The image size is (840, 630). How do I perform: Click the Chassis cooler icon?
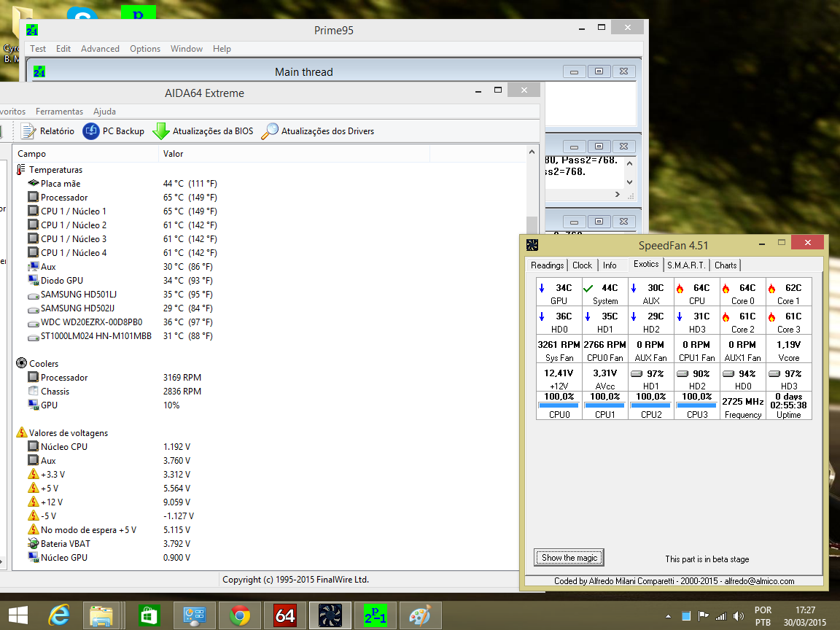click(34, 391)
